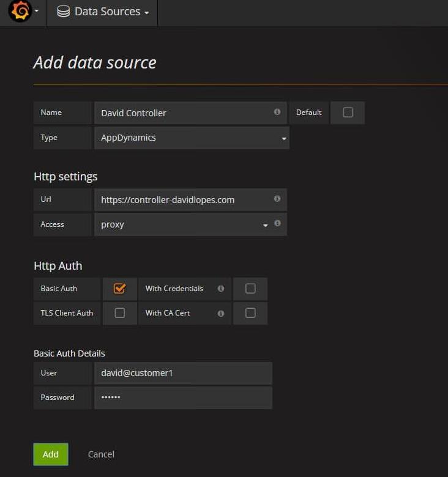The width and height of the screenshot is (448, 477).
Task: Click the Default label text
Action: coord(308,113)
